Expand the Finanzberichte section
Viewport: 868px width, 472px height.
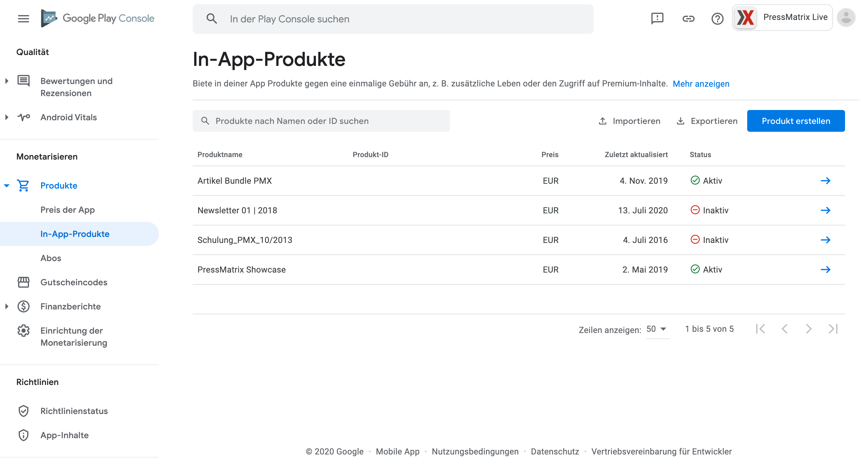(6, 306)
